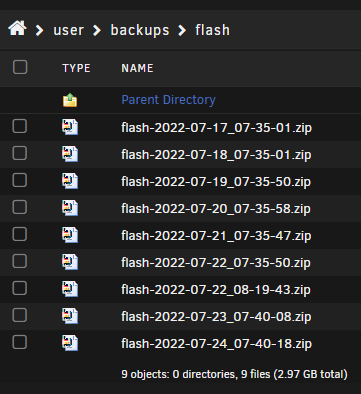The height and width of the screenshot is (394, 361).
Task: Click zip icon for flash-2022-07-19_07-35-50.zip
Action: pyautogui.click(x=70, y=181)
